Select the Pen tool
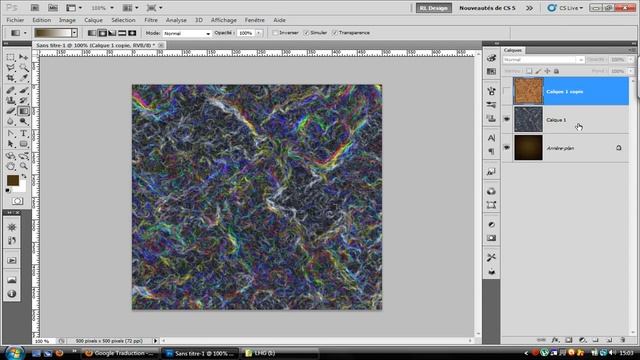 (11, 133)
